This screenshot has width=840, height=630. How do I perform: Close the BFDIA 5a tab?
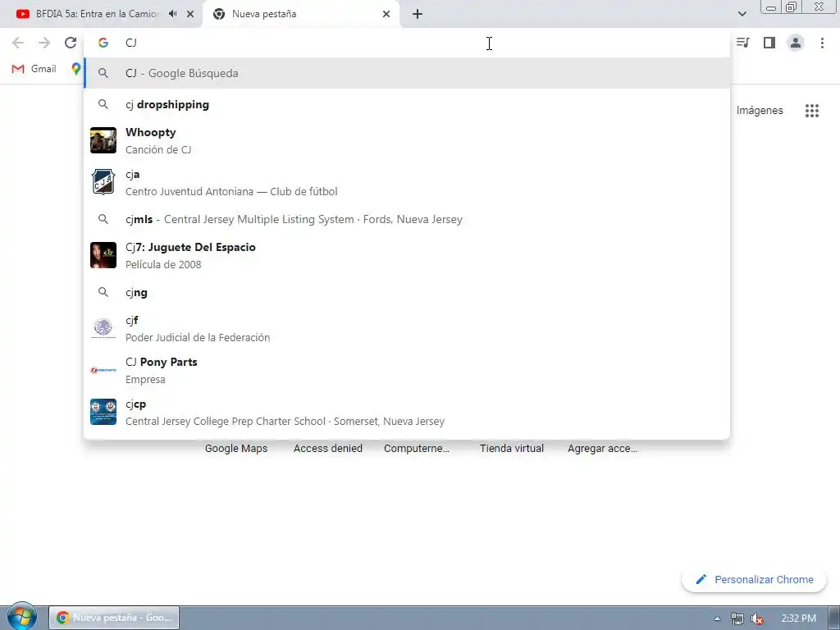[x=190, y=14]
